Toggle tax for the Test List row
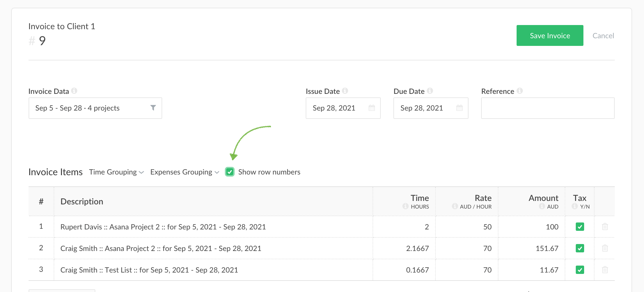 pyautogui.click(x=580, y=270)
